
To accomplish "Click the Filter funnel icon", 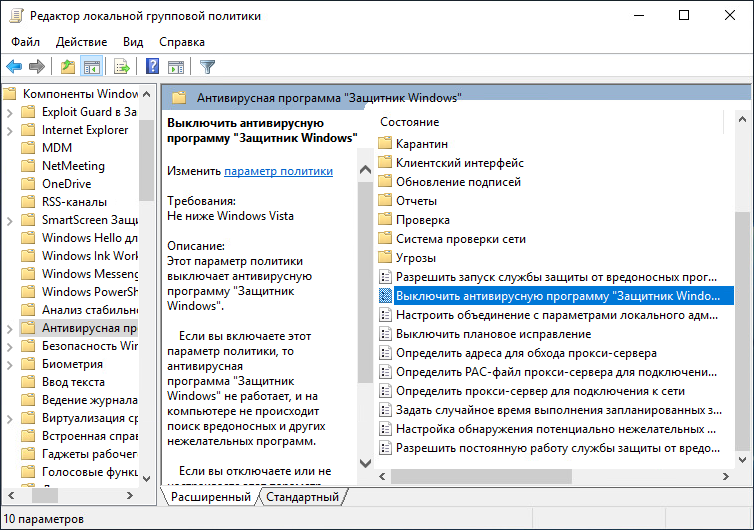I will [x=207, y=67].
